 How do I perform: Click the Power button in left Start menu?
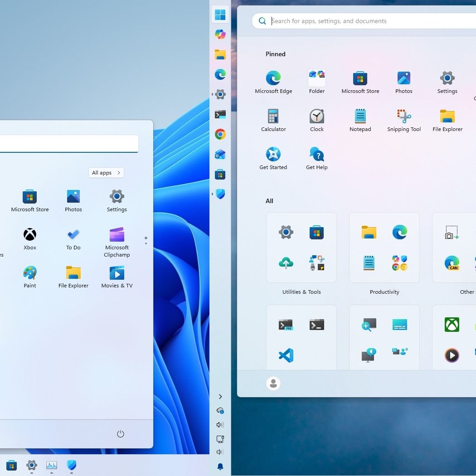[x=121, y=434]
